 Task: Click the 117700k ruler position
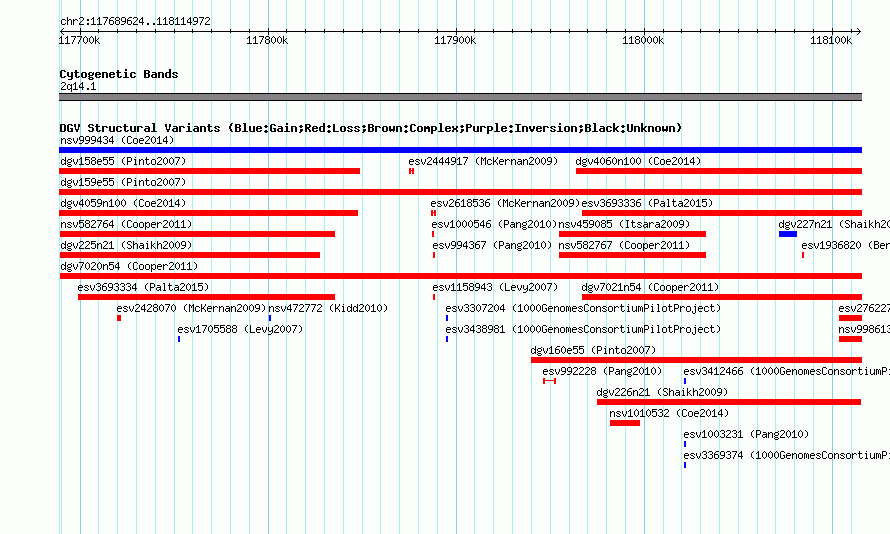tap(79, 40)
